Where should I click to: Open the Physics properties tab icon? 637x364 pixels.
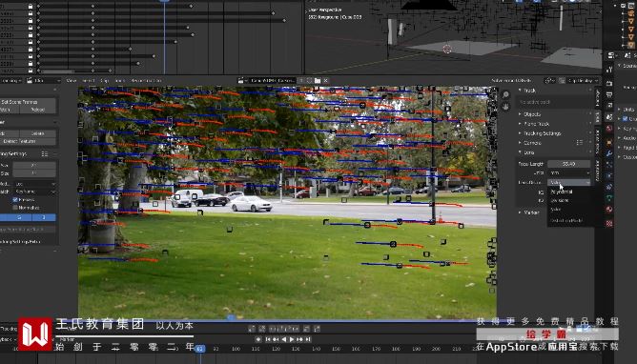pos(609,175)
